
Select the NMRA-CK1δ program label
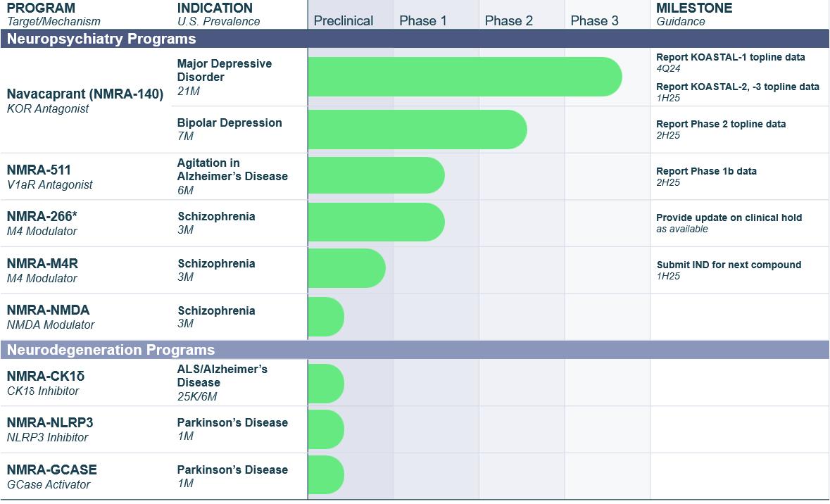(46, 377)
